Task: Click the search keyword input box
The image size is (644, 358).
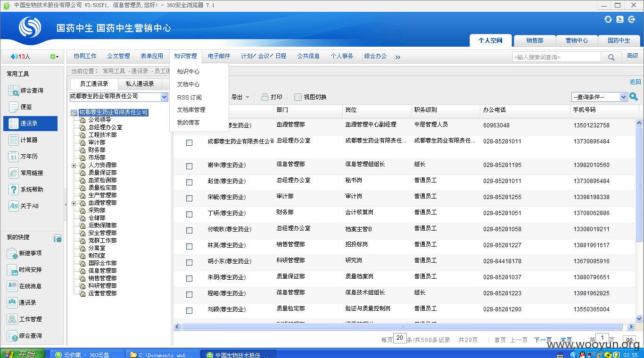Action: point(557,57)
